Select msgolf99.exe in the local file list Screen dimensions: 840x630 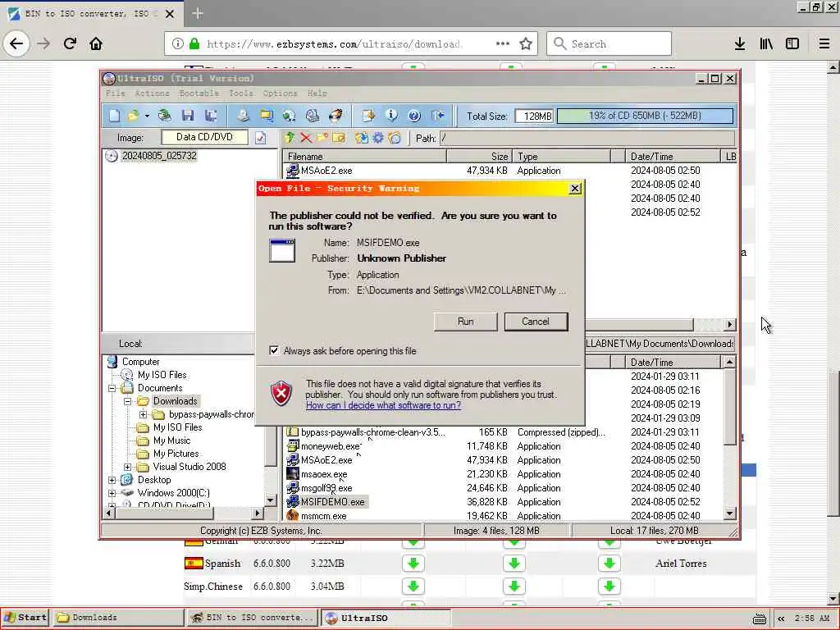tap(326, 488)
